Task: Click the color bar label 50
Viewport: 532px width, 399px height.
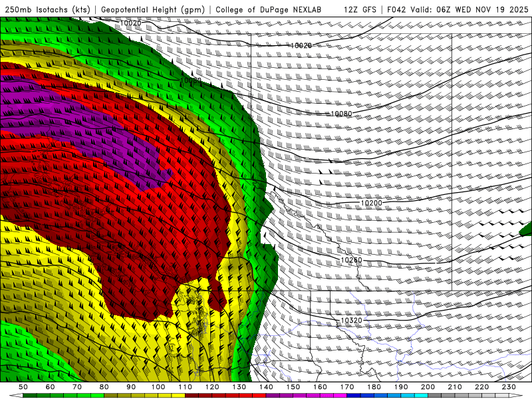Action: 23,387
